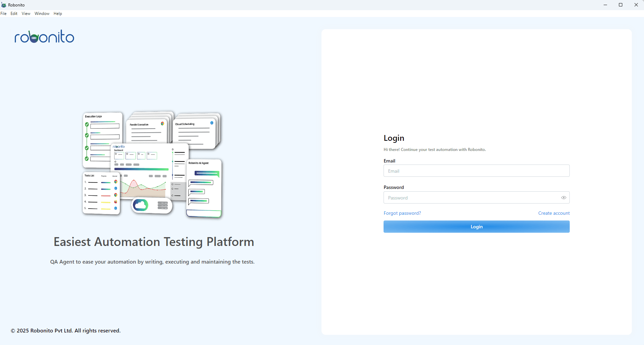Click the '© 2025 Robonito Pvt Ltd.' copyright text
Screen dimensions: 644x345
66,331
